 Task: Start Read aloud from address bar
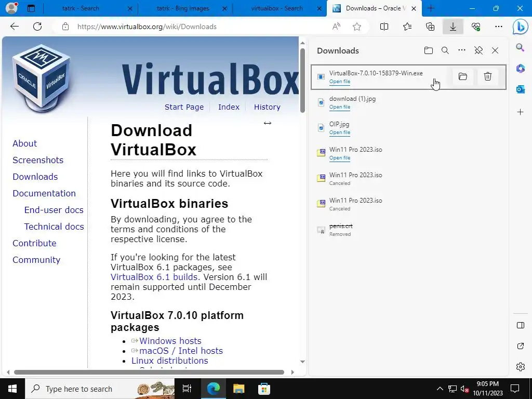336,26
